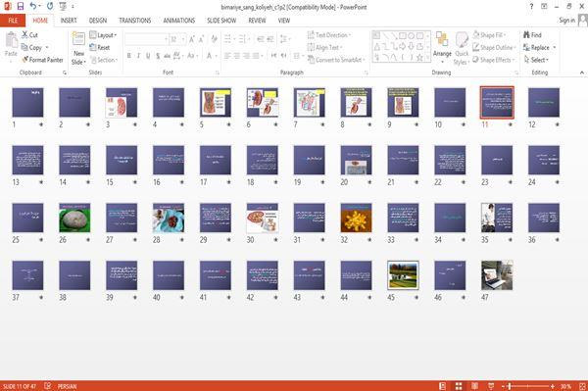Toggle text Shadow formatting

158,56
